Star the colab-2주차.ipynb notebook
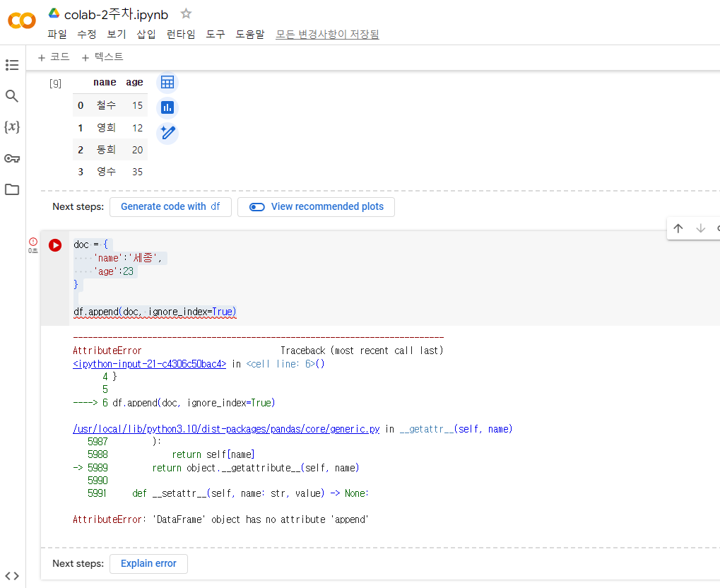 (186, 14)
